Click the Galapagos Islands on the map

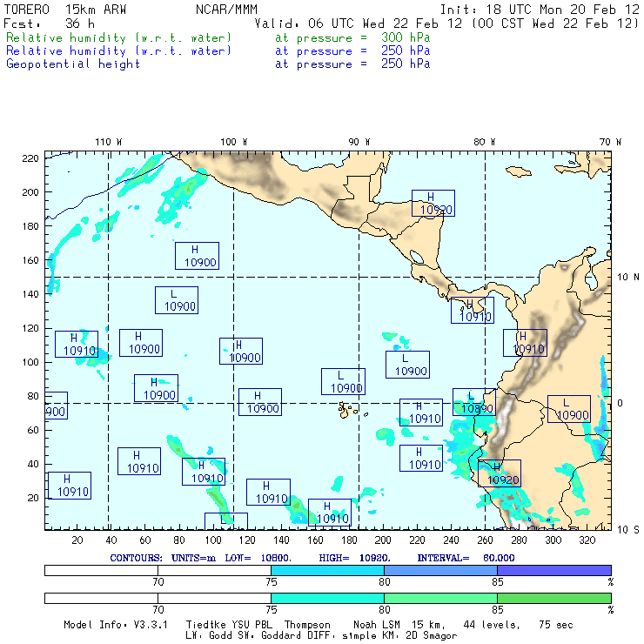(347, 407)
